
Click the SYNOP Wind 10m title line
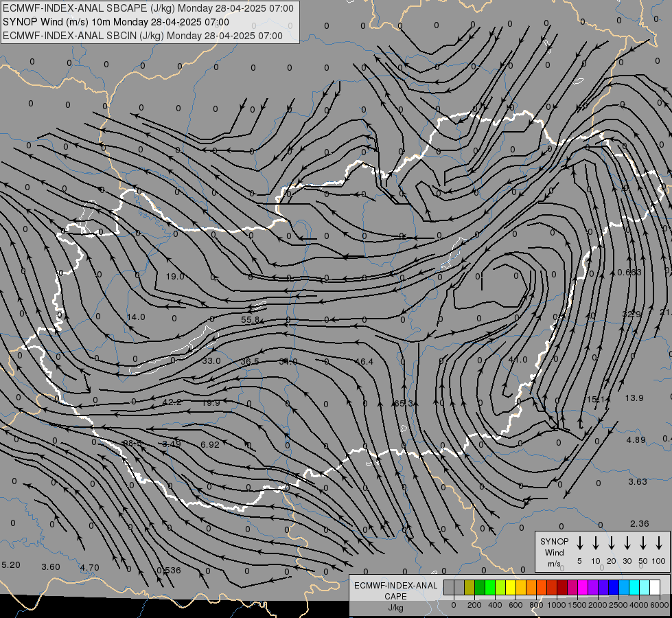116,22
